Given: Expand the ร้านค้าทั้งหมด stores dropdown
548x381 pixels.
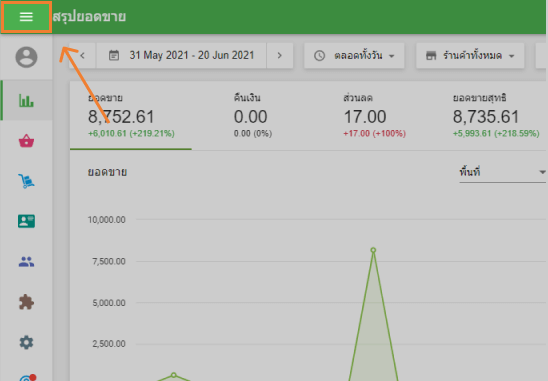Looking at the screenshot, I should click(x=470, y=56).
